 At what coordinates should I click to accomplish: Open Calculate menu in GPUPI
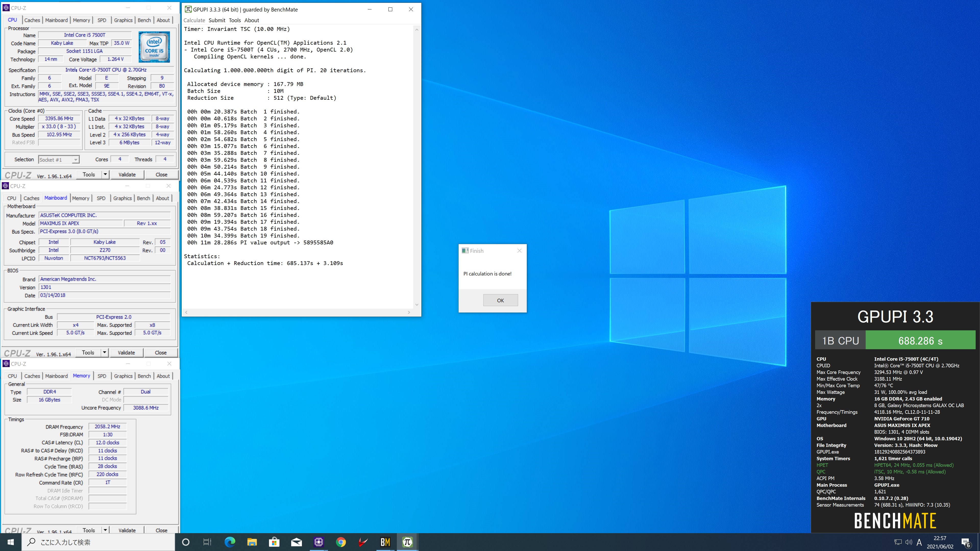point(194,20)
